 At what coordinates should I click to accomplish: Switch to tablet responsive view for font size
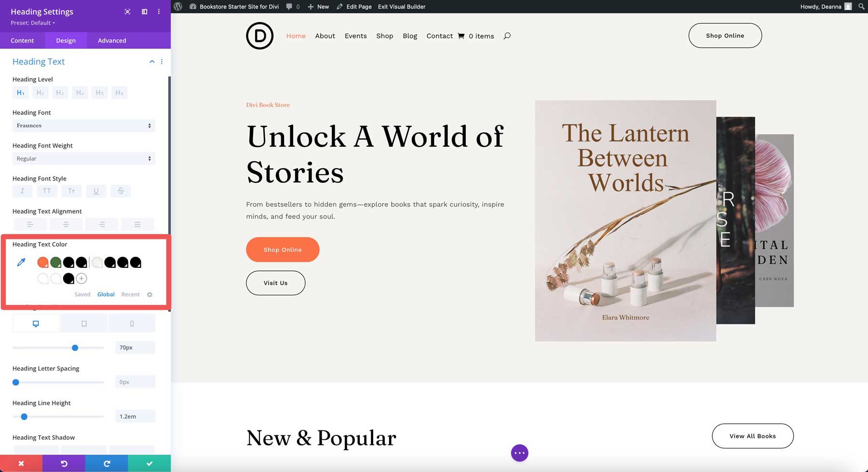click(x=84, y=323)
